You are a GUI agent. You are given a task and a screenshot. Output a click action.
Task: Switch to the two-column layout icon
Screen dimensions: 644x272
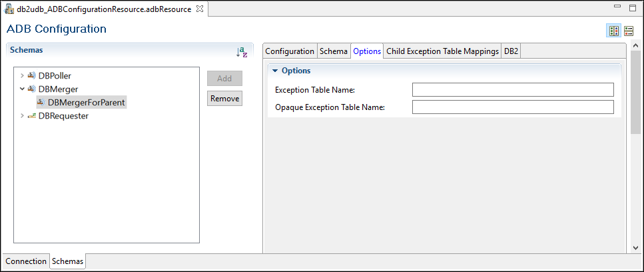[x=614, y=31]
